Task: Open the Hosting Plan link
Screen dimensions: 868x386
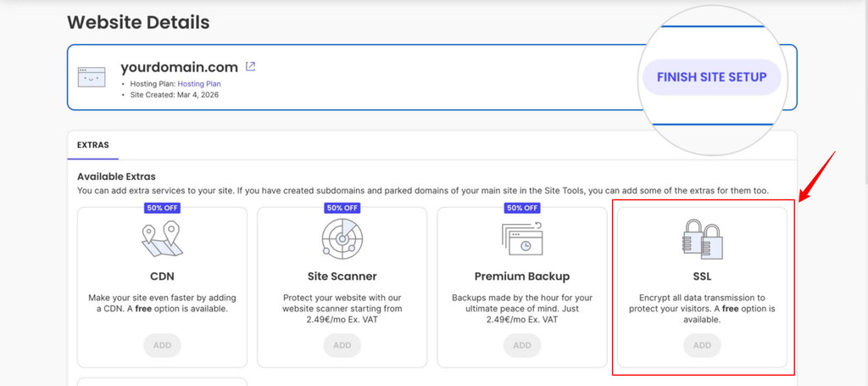Action: point(198,84)
